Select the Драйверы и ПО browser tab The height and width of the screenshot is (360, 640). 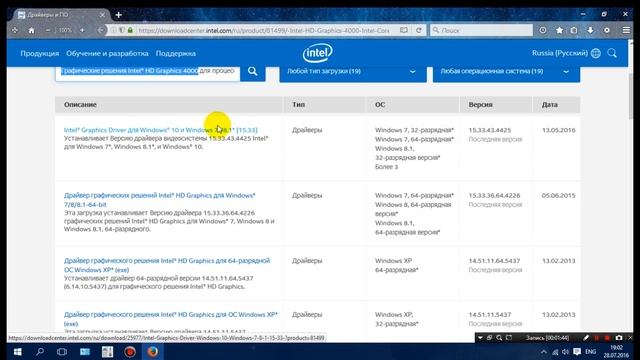61,15
